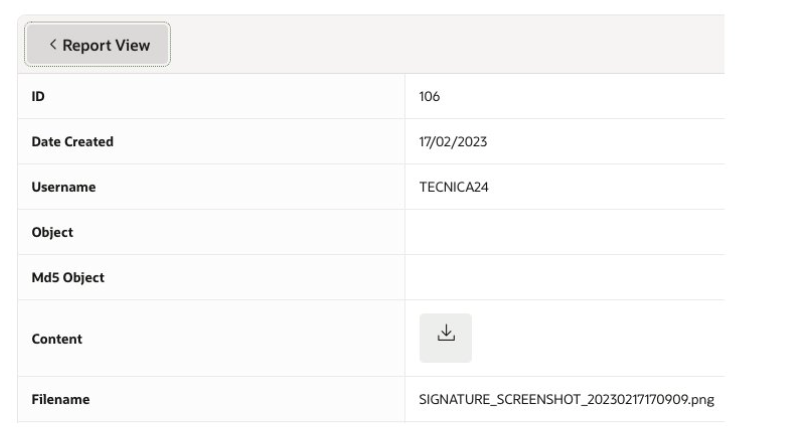Click blank space beside download button
This screenshot has width=791, height=433.
(x=600, y=338)
